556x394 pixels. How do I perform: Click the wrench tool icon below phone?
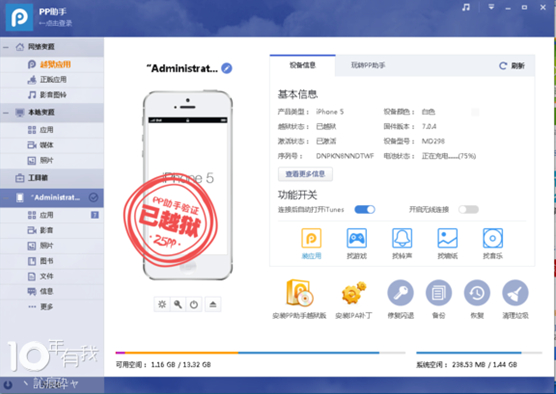[178, 304]
